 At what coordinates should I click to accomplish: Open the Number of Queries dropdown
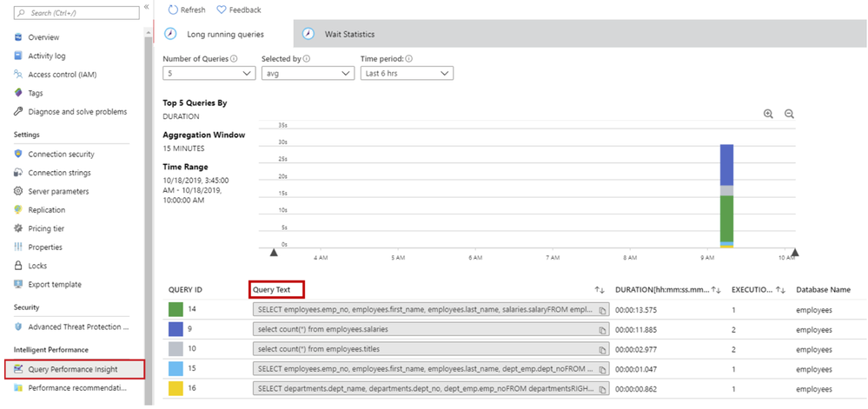pyautogui.click(x=209, y=73)
